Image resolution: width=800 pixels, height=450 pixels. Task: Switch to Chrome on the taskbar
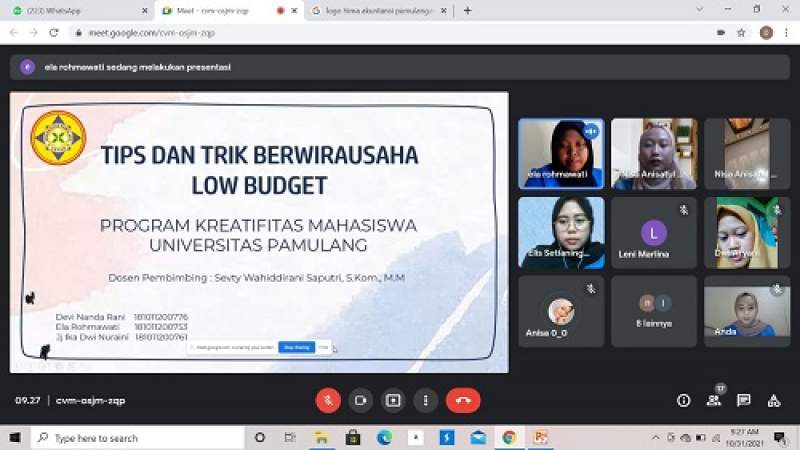[x=509, y=438]
